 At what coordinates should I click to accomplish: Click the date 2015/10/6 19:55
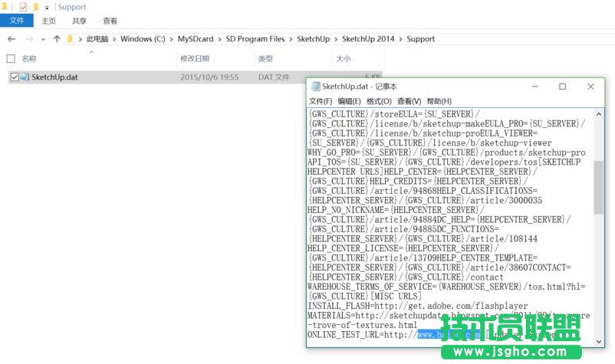point(209,77)
